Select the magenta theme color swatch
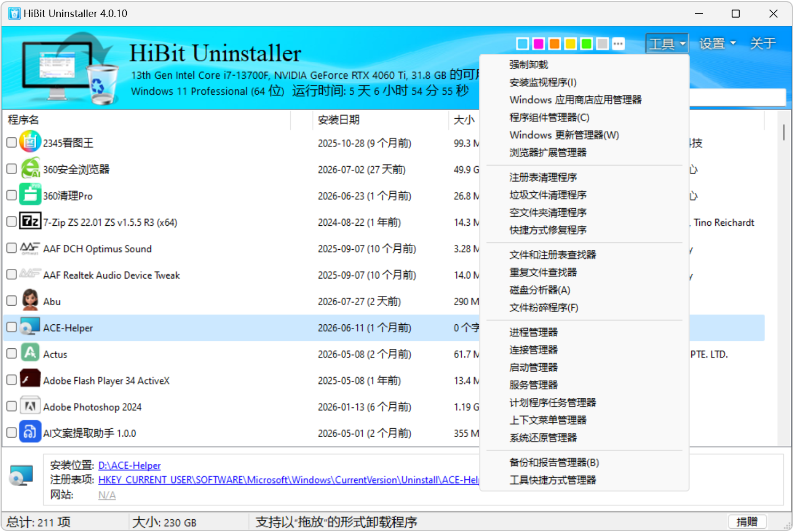This screenshot has height=532, width=794. (x=539, y=44)
